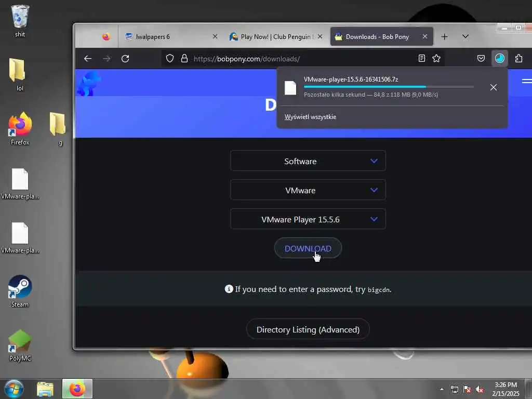Open the lol folder on desktop
532x399 pixels.
click(x=19, y=74)
